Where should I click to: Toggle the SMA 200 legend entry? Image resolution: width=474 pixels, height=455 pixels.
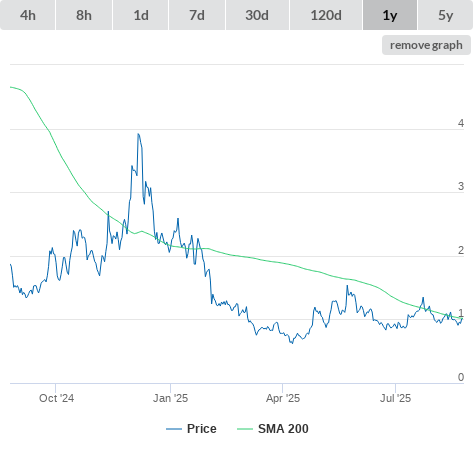point(273,429)
